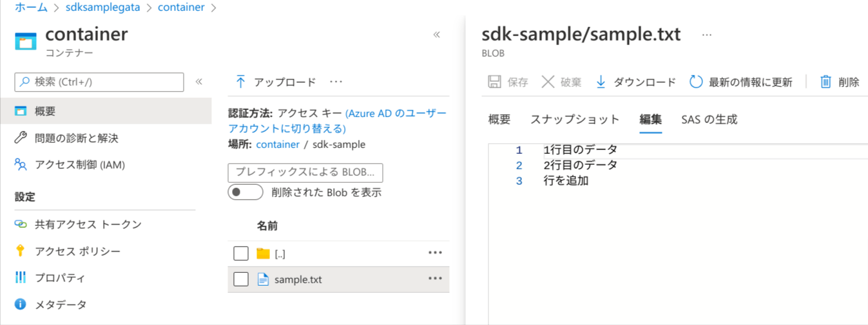868x325 pixels.
Task: Click the sdksamplegata breadcrumb link
Action: 105,8
